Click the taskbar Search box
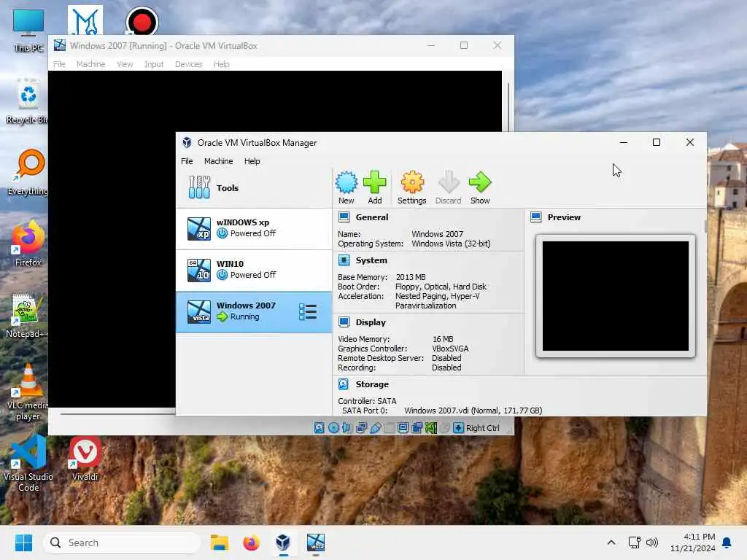Viewport: 747px width, 560px height. point(122,542)
